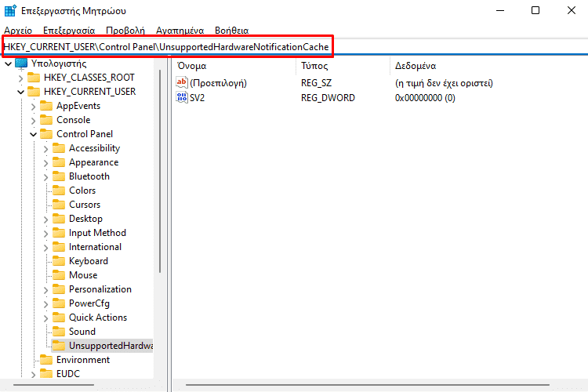Viewport: 588px width, 392px height.
Task: Select the SV2 value name
Action: tap(198, 98)
